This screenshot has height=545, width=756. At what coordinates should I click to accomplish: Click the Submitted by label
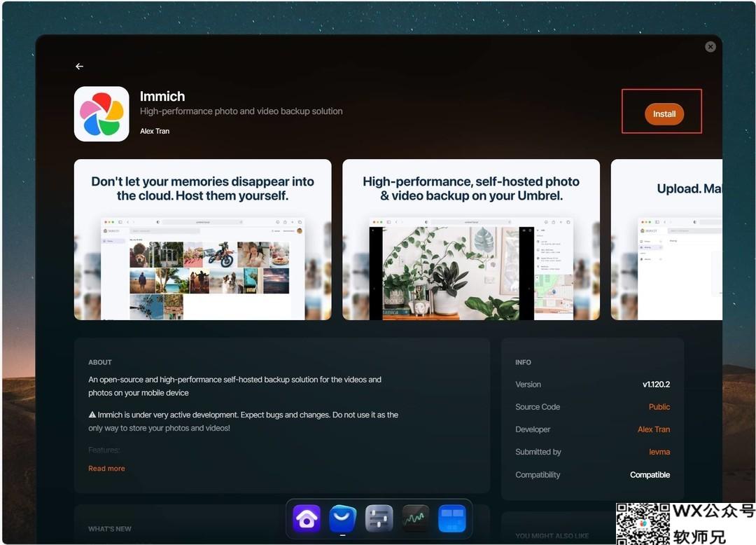click(538, 452)
